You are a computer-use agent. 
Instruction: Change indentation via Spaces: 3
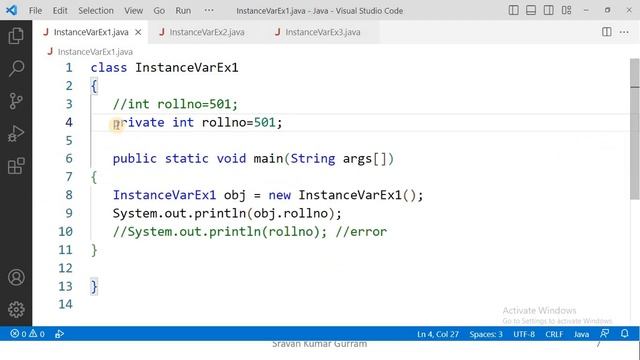coord(486,334)
